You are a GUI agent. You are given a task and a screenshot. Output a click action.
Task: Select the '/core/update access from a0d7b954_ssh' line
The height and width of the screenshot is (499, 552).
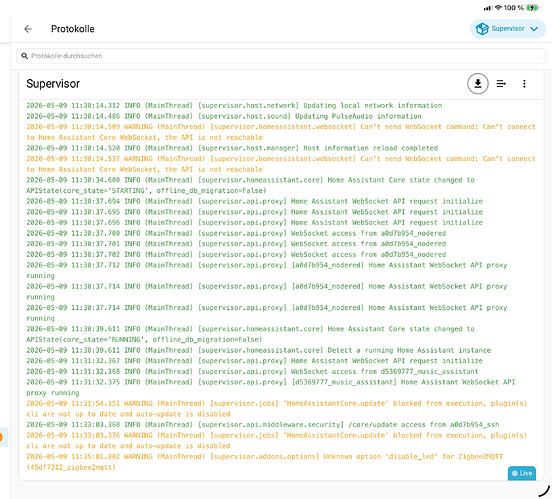tap(263, 424)
